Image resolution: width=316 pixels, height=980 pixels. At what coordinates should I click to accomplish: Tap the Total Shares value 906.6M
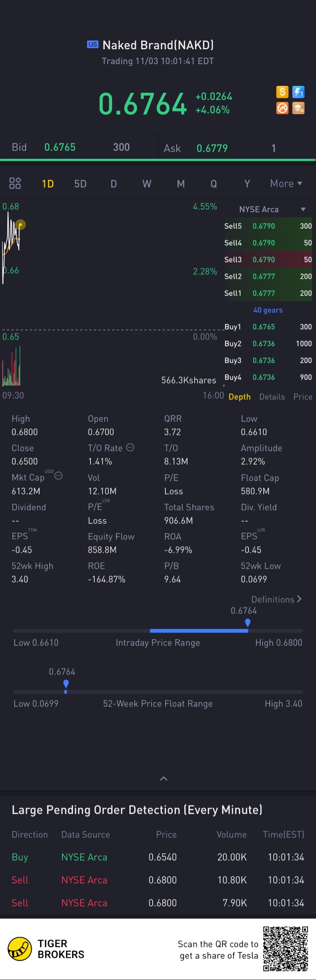[x=179, y=520]
